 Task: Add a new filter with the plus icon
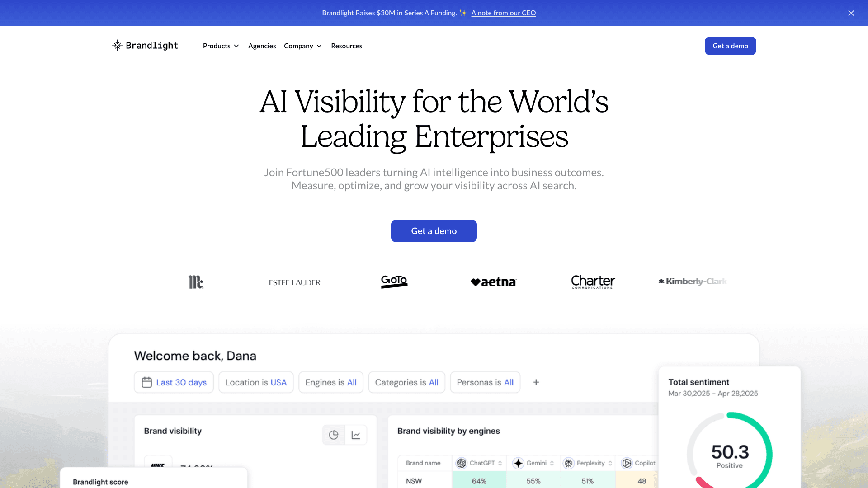[x=536, y=382]
